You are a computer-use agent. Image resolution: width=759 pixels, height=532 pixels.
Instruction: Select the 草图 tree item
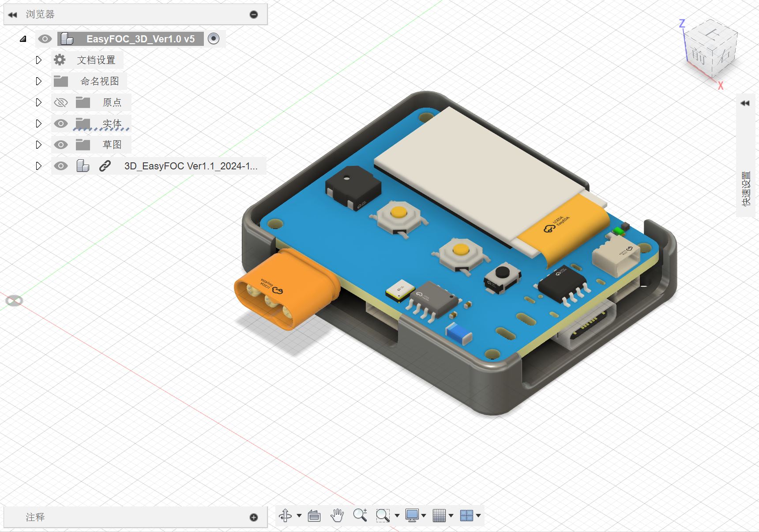(112, 145)
